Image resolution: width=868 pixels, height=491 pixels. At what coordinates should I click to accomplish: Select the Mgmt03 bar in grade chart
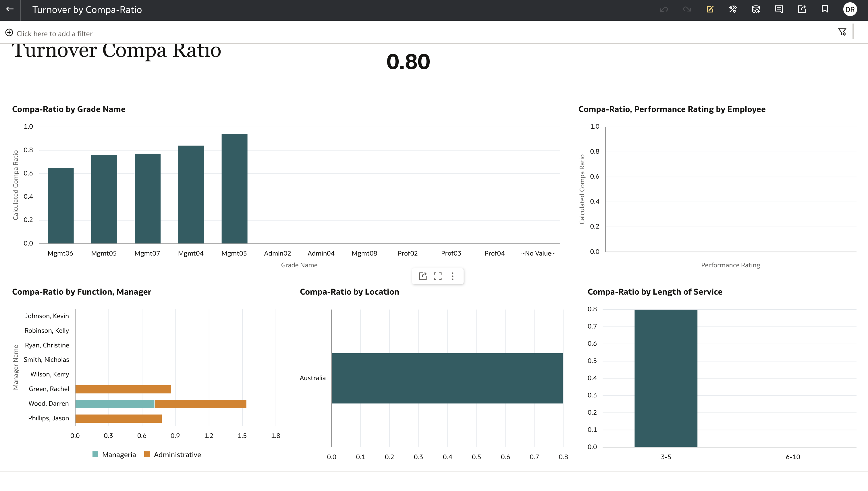[x=234, y=189]
